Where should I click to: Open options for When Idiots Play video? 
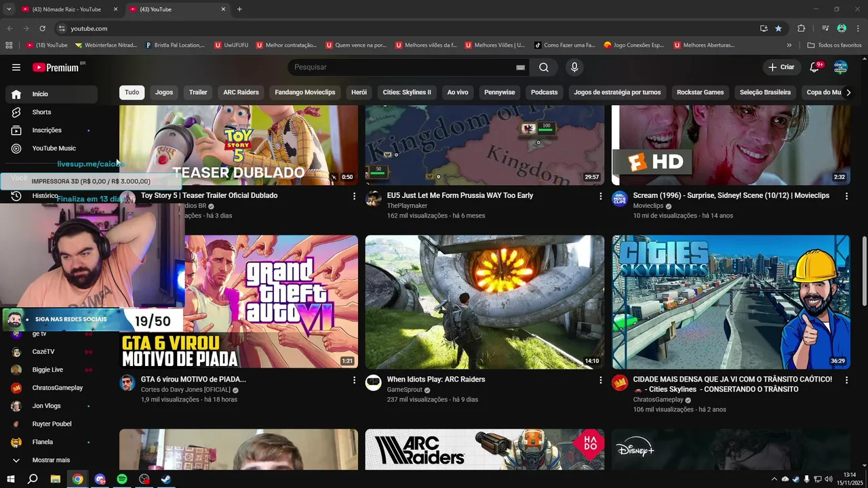coord(600,380)
